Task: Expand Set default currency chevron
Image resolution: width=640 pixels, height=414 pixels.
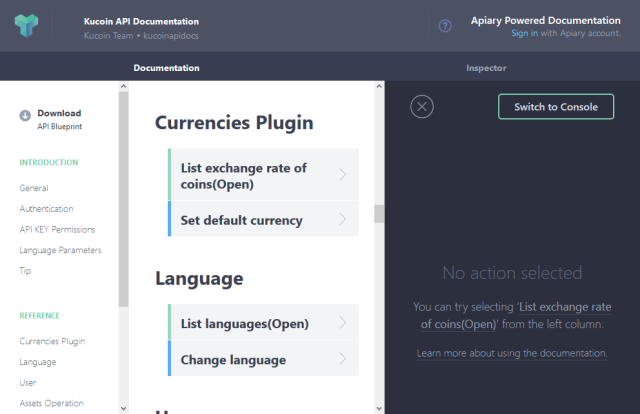Action: point(342,220)
